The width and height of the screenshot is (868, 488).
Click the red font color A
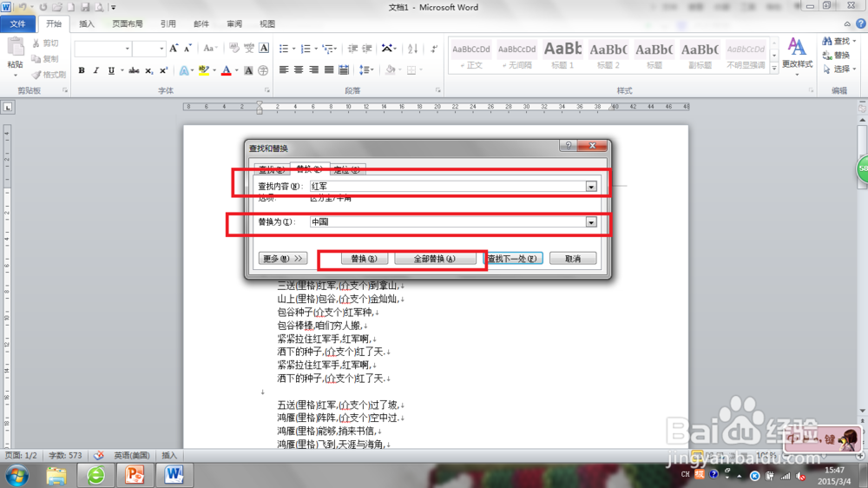pyautogui.click(x=226, y=70)
